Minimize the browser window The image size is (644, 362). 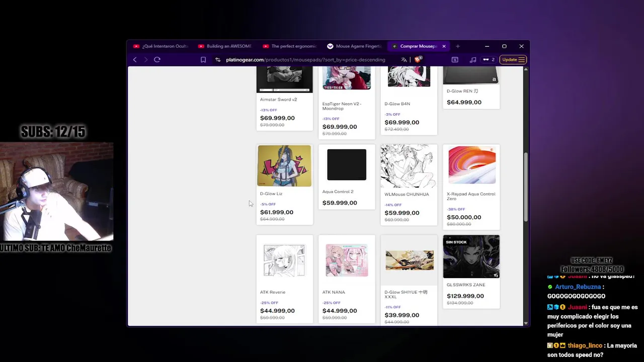pos(487,46)
